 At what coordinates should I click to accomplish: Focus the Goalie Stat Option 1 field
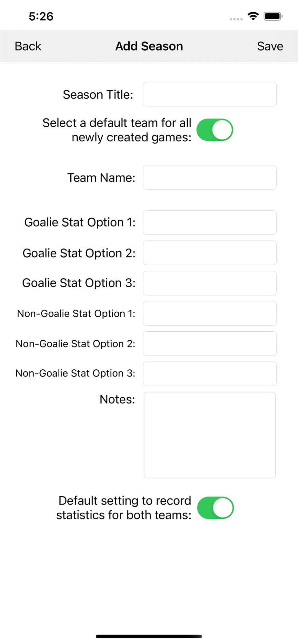(x=210, y=223)
